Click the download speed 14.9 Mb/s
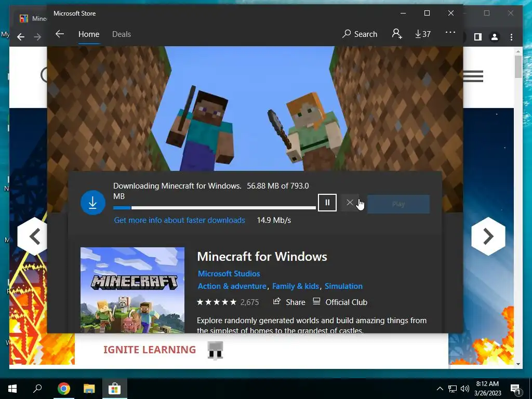 tap(274, 220)
